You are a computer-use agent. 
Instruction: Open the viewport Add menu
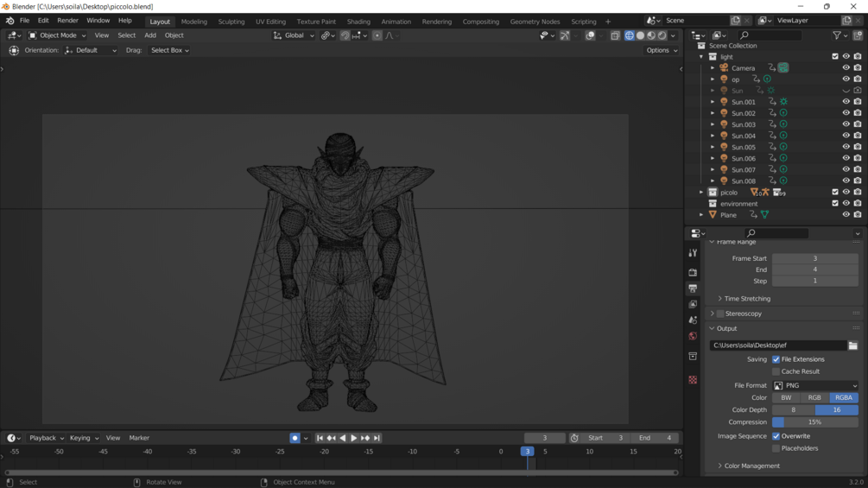(150, 35)
